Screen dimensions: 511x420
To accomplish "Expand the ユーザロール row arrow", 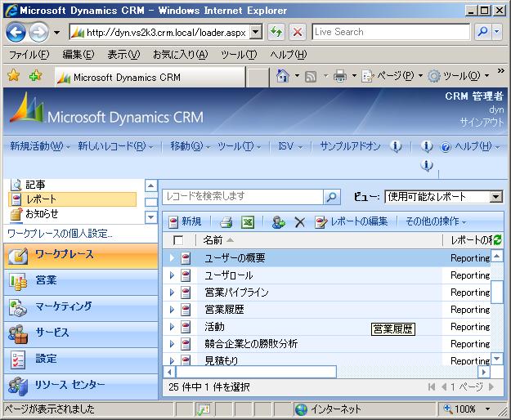I will pos(172,275).
